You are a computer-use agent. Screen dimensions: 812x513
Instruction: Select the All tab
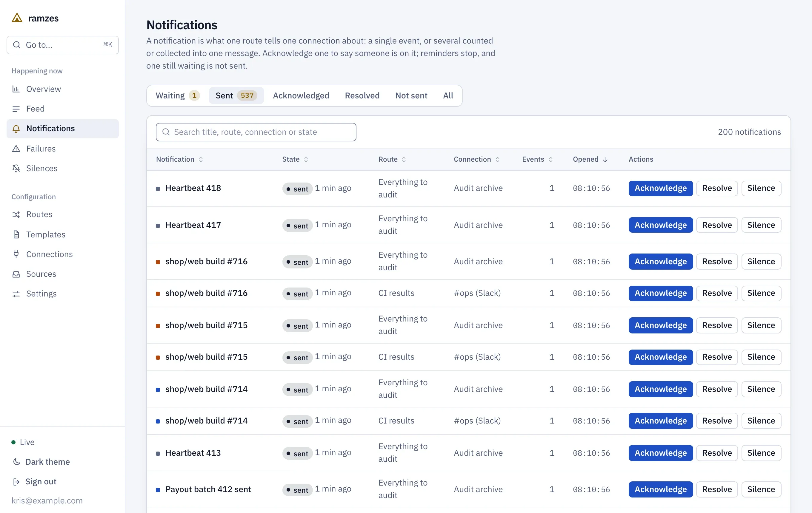448,96
